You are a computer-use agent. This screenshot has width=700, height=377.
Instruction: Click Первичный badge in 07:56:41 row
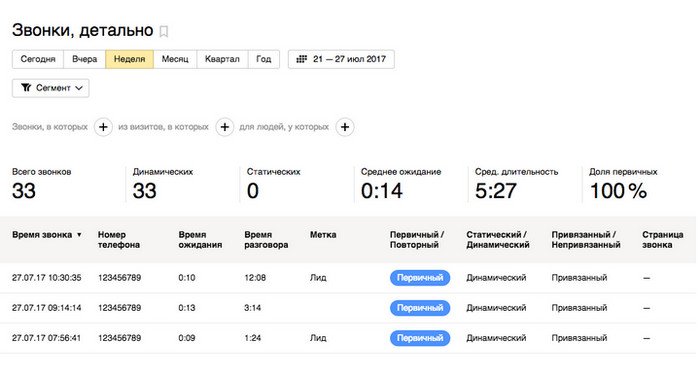(x=420, y=338)
